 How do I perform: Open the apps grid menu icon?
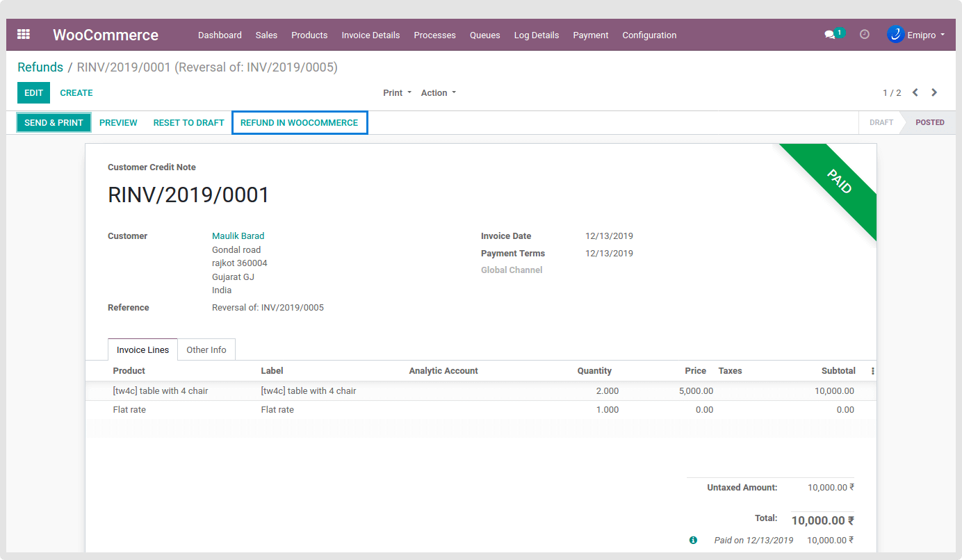coord(24,34)
